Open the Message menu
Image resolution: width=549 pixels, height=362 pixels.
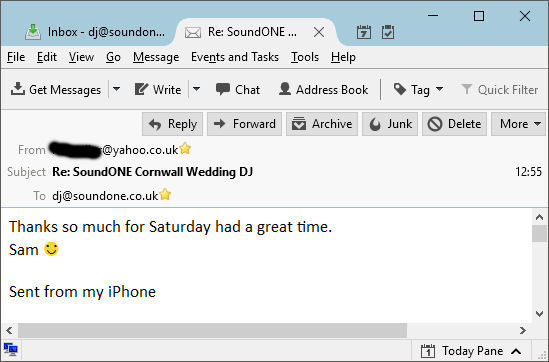tap(156, 57)
